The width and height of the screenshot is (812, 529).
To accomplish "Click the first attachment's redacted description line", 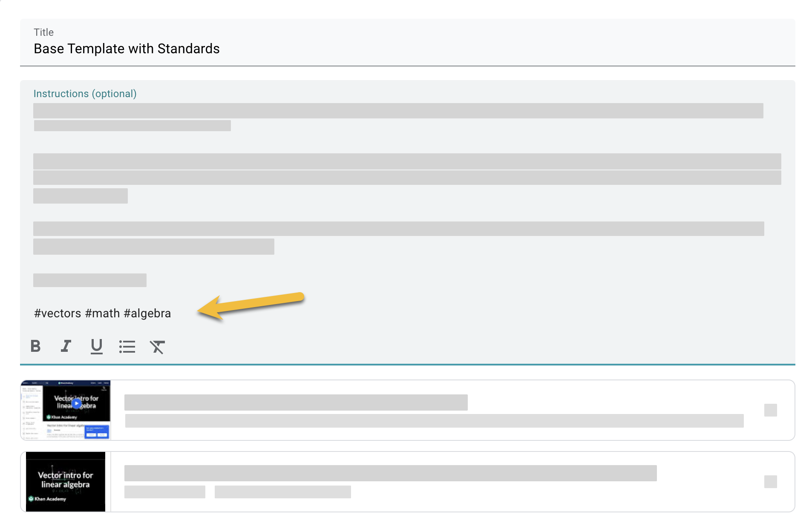I will [x=434, y=421].
